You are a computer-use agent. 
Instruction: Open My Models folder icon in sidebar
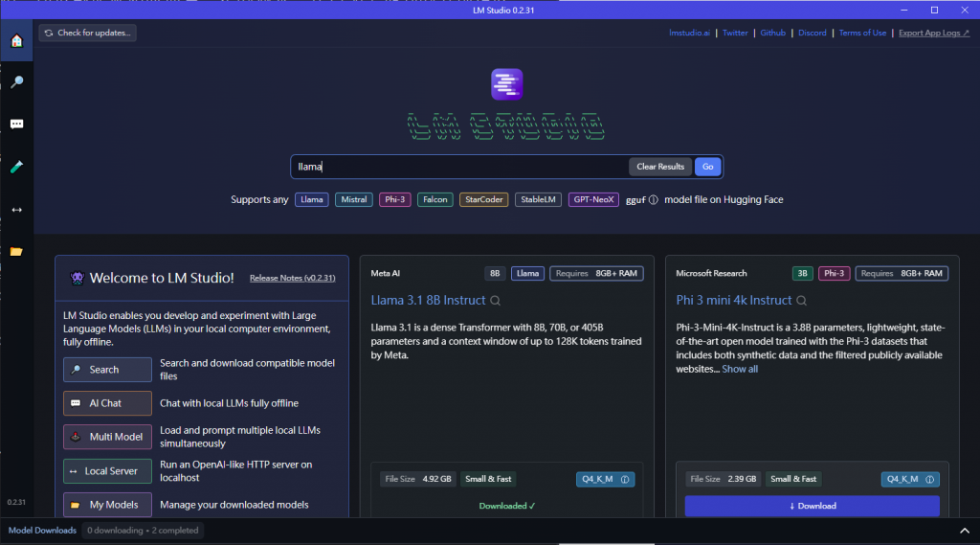point(17,252)
